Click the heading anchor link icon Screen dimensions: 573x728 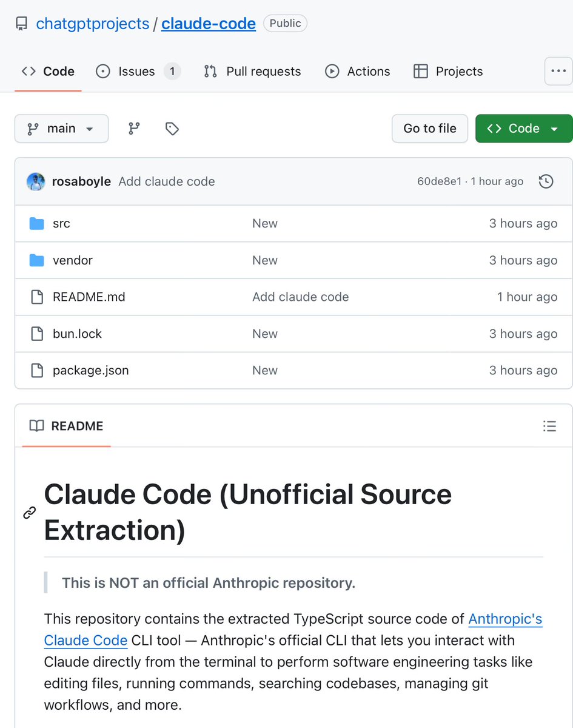coord(29,513)
